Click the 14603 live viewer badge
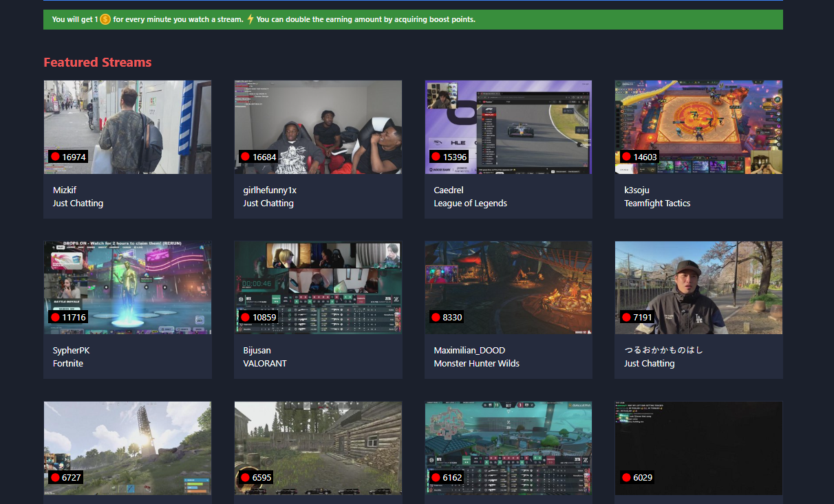834x504 pixels. tap(639, 157)
